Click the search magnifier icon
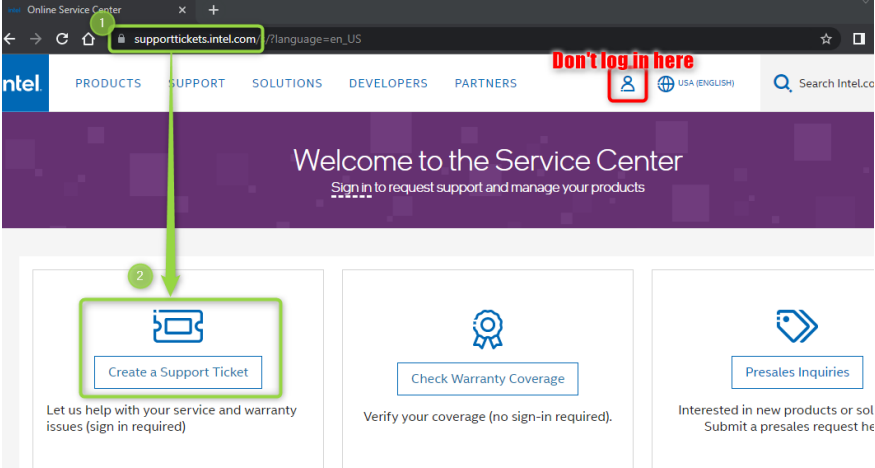 click(x=782, y=84)
